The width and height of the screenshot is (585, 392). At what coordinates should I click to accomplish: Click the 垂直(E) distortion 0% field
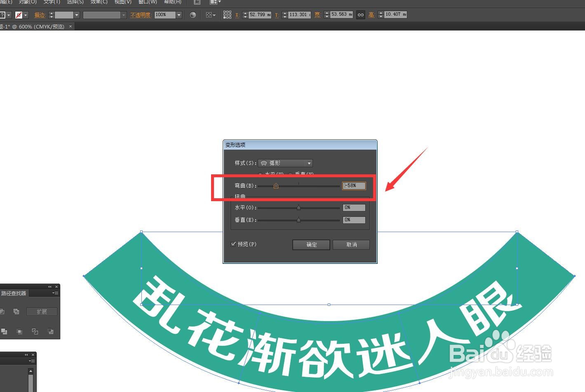tap(354, 220)
